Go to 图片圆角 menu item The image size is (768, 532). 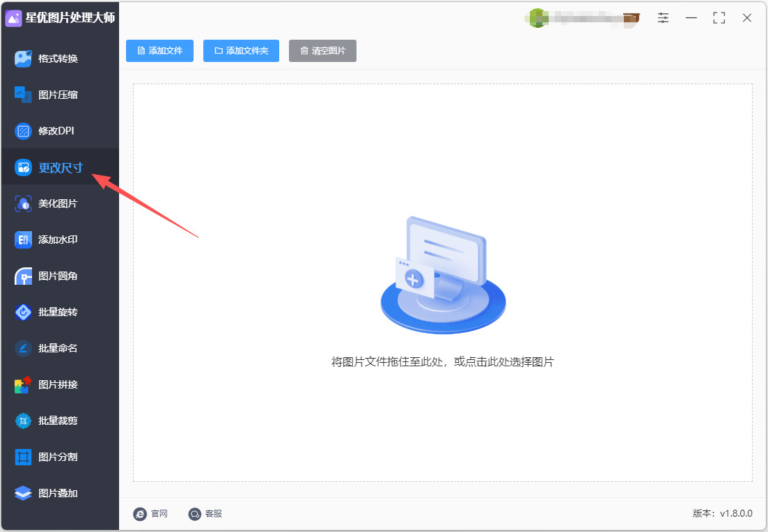click(60, 276)
